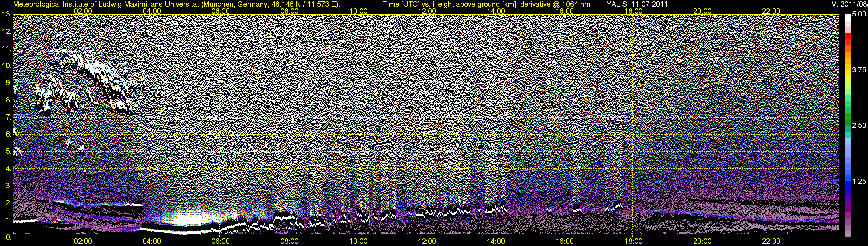Click the 13 km height axis label
Viewport: 868px width, 246px height.
pos(6,14)
